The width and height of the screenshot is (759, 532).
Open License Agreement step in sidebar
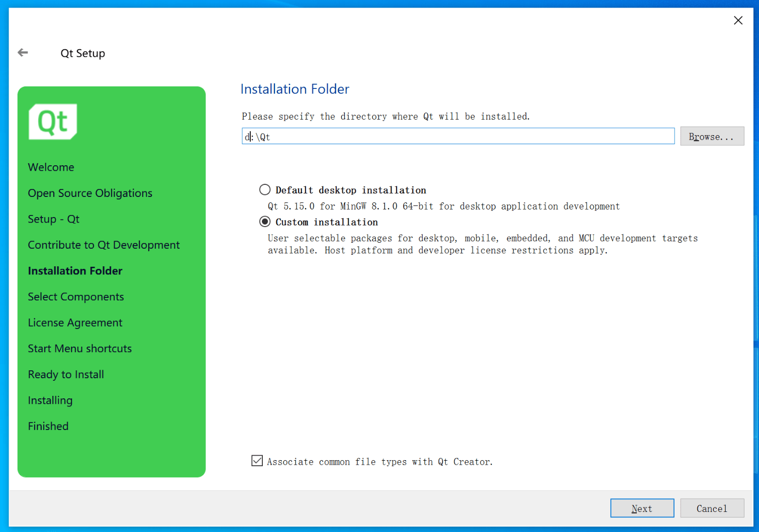point(75,323)
